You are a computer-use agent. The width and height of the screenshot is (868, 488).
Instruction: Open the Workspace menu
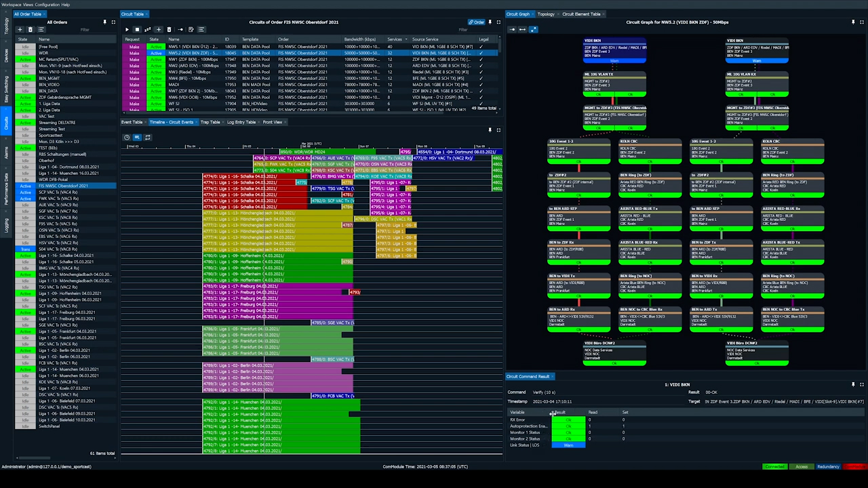(11, 4)
